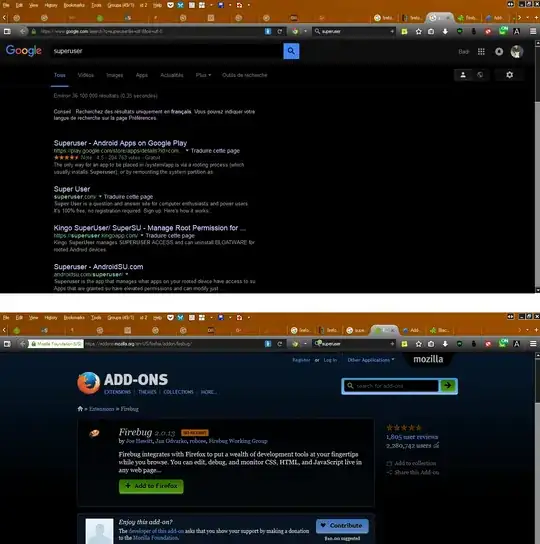The image size is (540, 544).
Task: Switch to Vidéos tab on Google
Action: click(86, 75)
